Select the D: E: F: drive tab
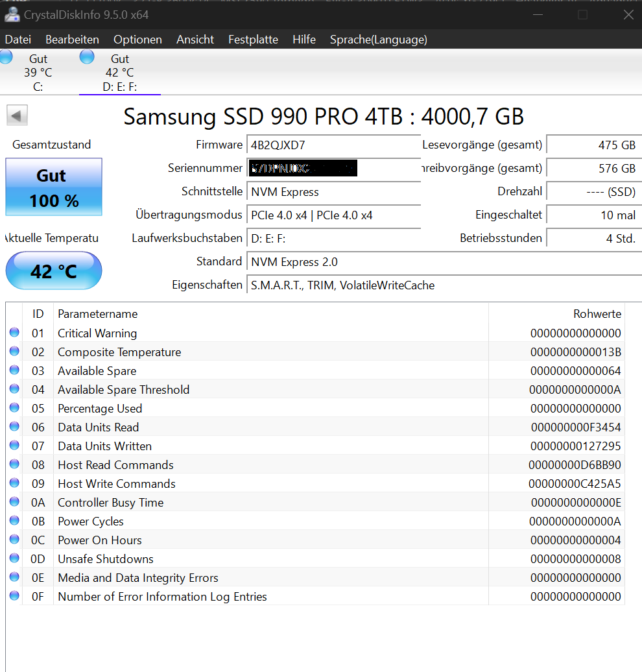 tap(119, 73)
